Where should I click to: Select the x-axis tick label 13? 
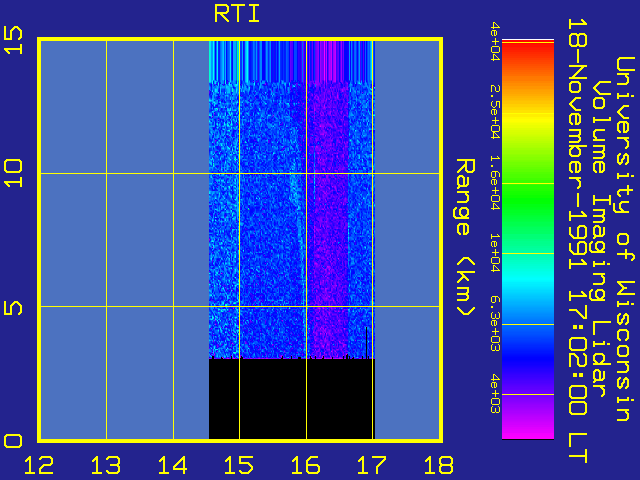click(x=106, y=465)
